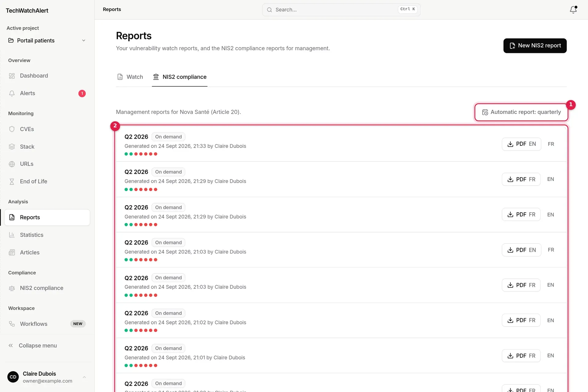
Task: Create a New NIS2 report
Action: (535, 46)
